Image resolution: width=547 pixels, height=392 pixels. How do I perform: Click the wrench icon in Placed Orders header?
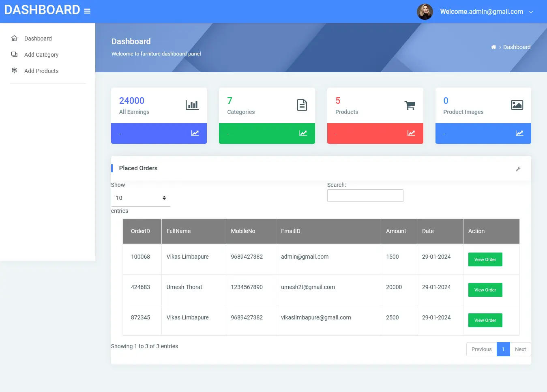tap(518, 169)
